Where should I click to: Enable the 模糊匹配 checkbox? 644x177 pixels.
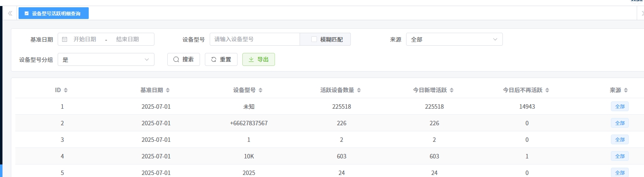pyautogui.click(x=314, y=39)
